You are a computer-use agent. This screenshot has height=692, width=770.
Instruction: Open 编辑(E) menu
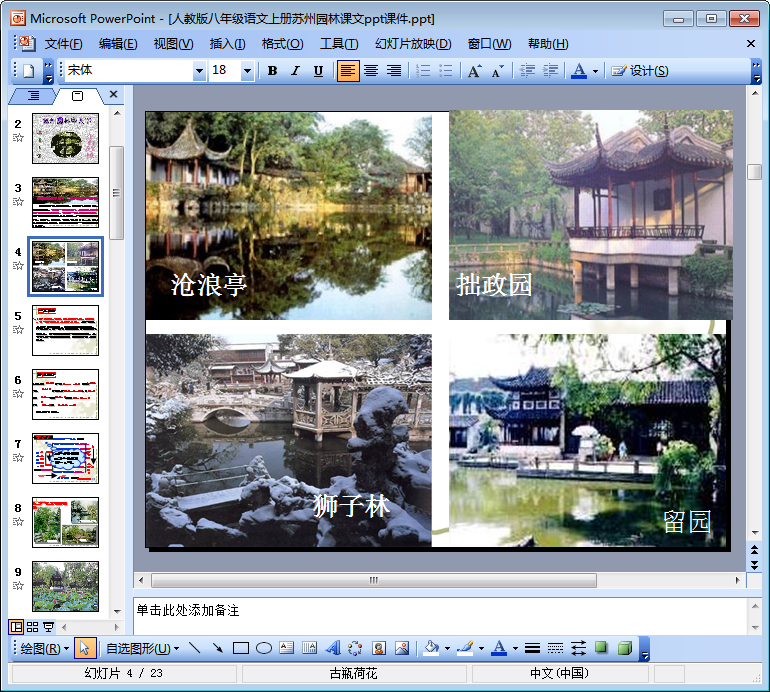point(118,44)
